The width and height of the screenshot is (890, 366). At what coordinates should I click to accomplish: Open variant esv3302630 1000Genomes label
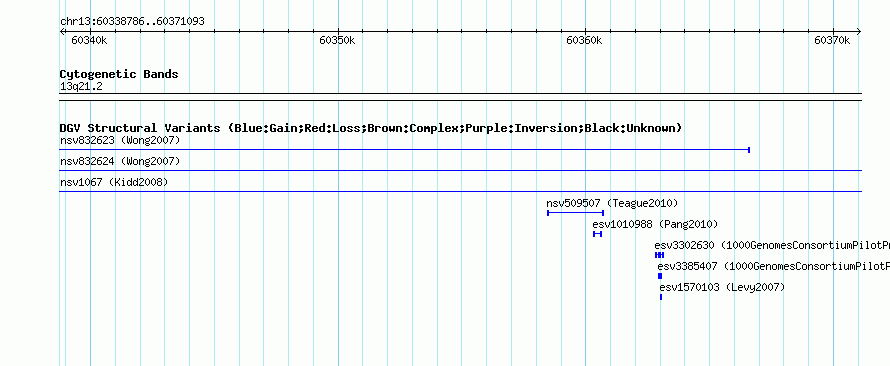point(772,246)
